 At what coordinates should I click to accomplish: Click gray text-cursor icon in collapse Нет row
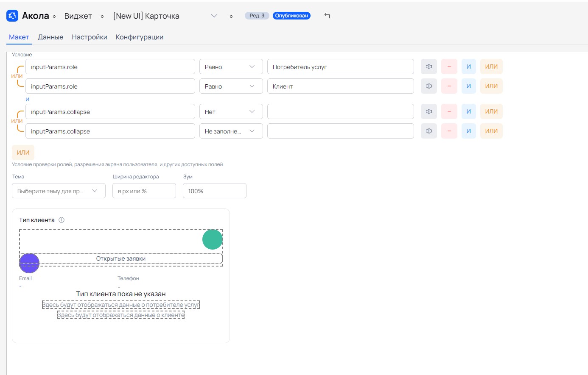pos(429,111)
